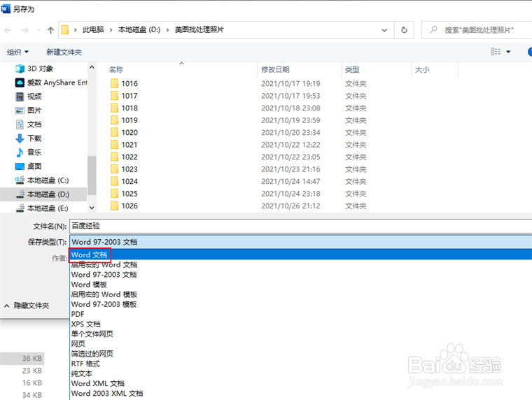The height and width of the screenshot is (400, 532).
Task: Select folder 1025
Action: 124,194
